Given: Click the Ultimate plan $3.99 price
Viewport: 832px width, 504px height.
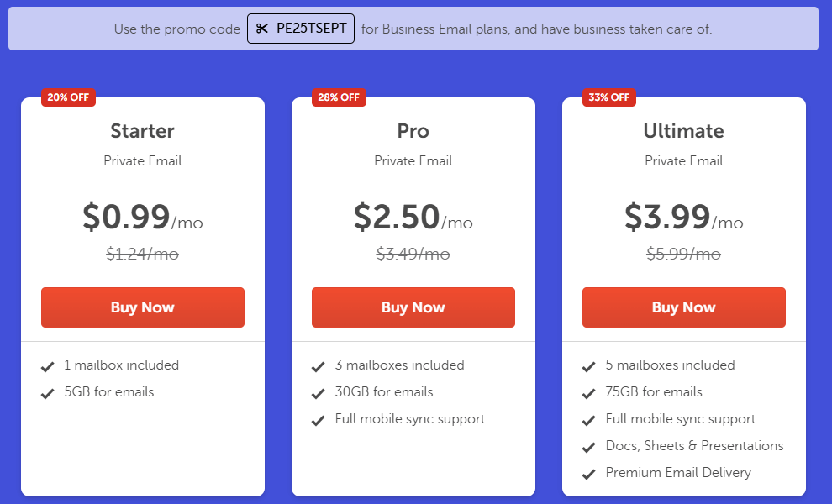Looking at the screenshot, I should click(667, 217).
